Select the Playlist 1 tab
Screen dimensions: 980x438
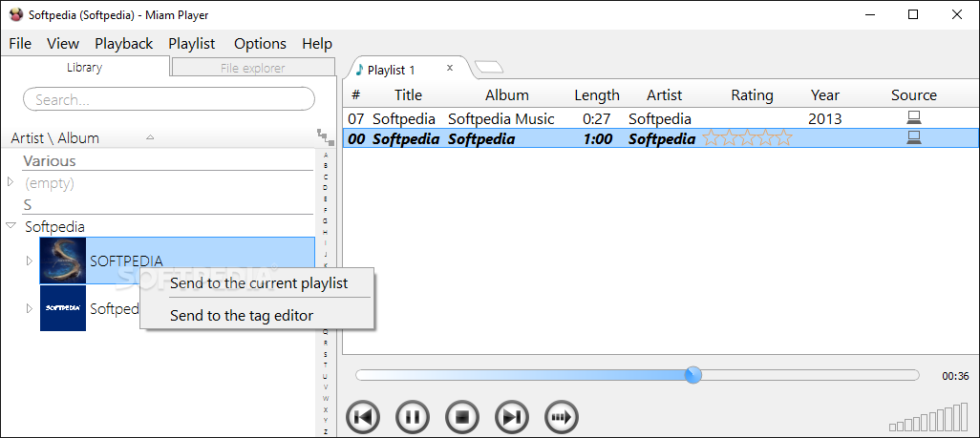[x=392, y=70]
